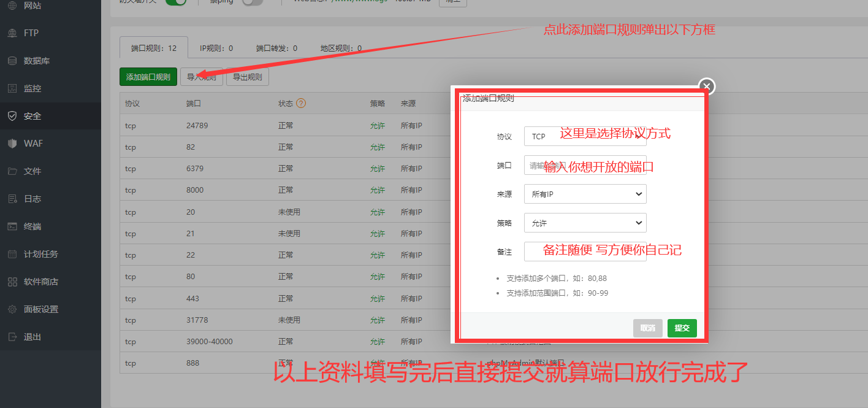Enable the 禁ping toggle switch
Image resolution: width=868 pixels, height=408 pixels.
pos(252,2)
